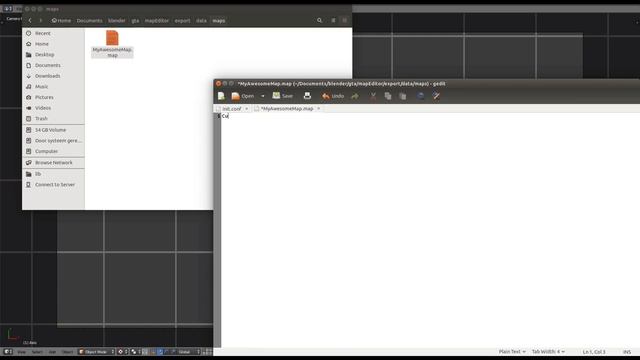Click the gta breadcrumb
Viewport: 640px width, 360px height.
tap(135, 20)
